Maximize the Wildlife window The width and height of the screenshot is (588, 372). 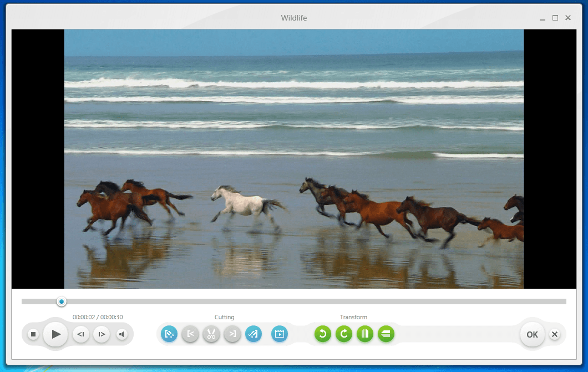(x=555, y=18)
